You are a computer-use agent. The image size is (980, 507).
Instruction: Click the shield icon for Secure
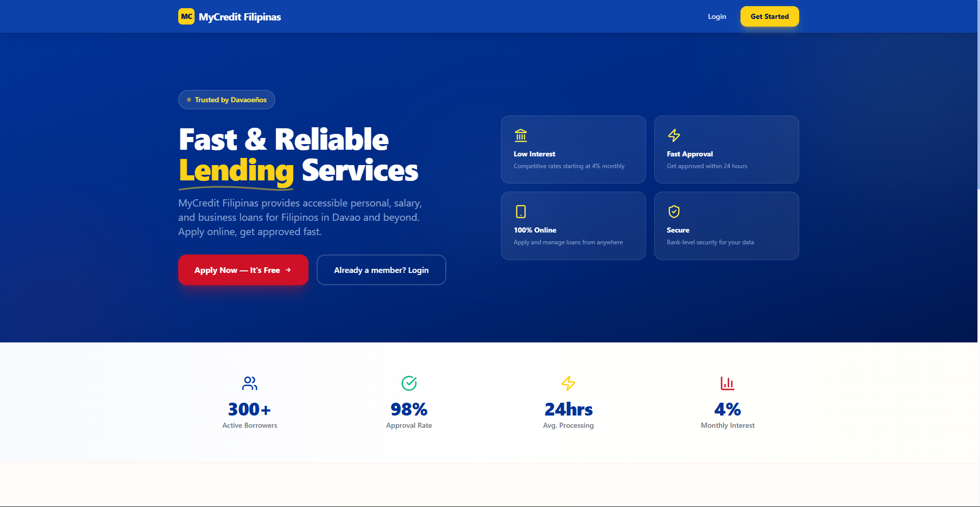(x=674, y=212)
